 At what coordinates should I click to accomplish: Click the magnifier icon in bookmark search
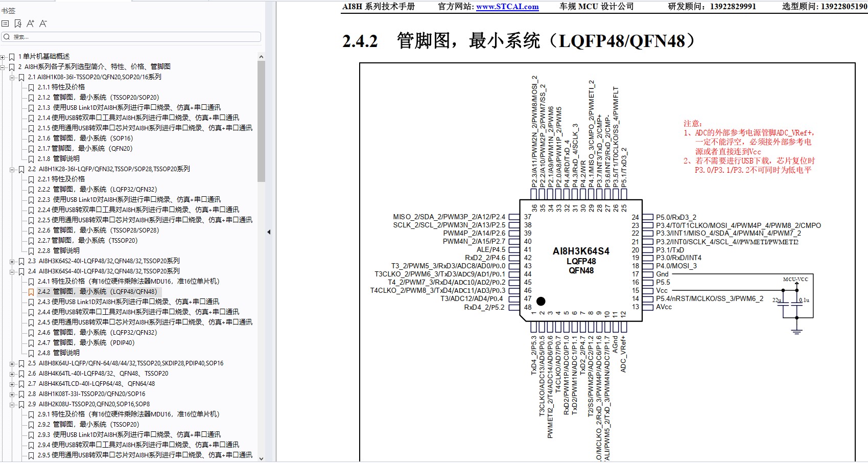point(7,37)
